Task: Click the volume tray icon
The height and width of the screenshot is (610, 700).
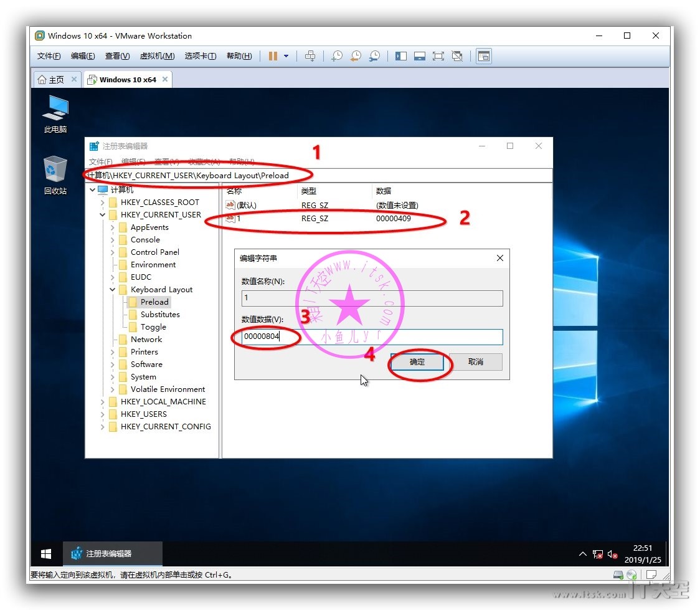Action: [613, 555]
